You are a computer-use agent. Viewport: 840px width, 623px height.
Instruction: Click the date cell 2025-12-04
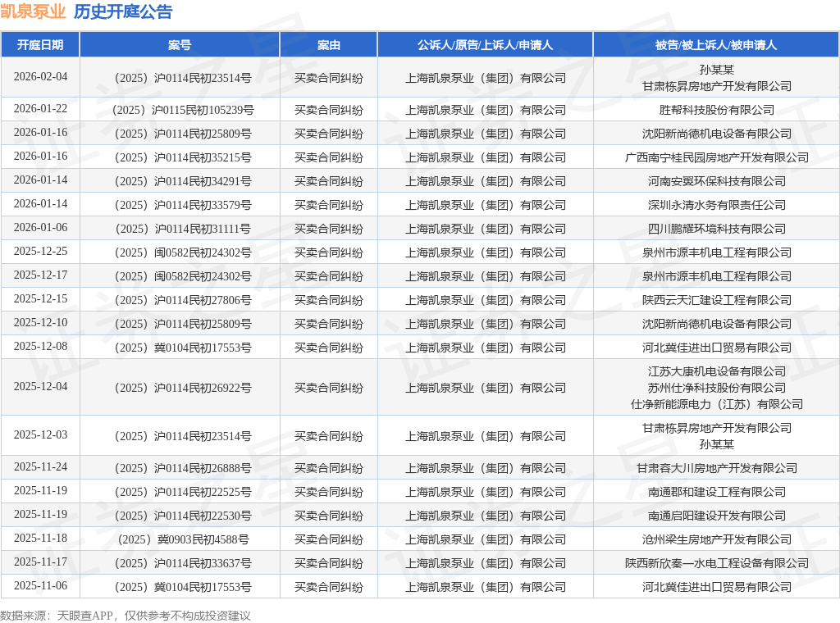41,386
